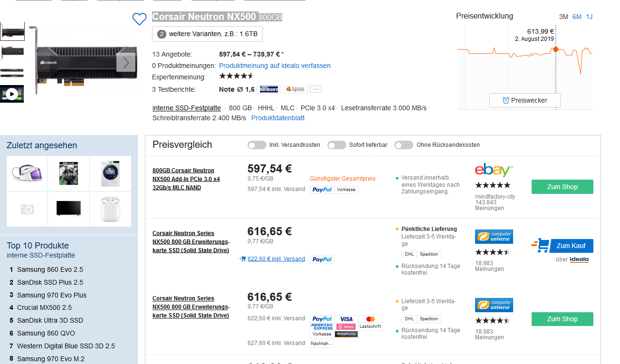620x364 pixels.
Task: Click the price chart data point marker
Action: coord(555,49)
